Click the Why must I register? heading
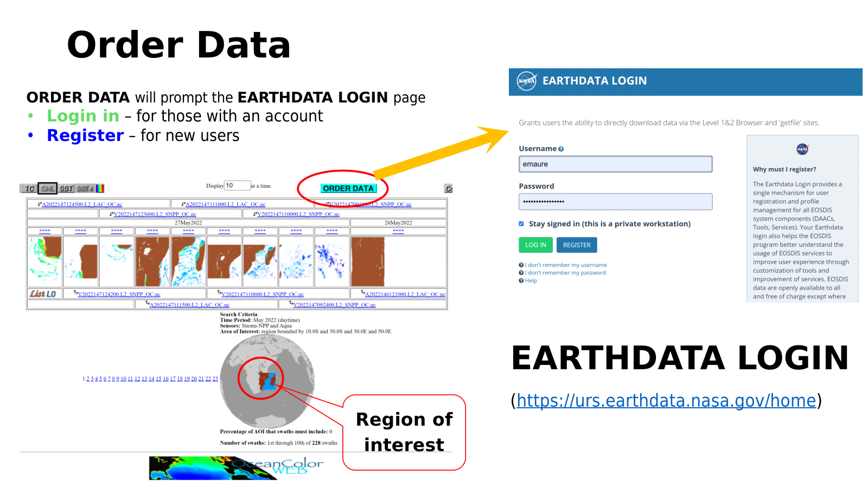Screen dimensions: 868x488 [784, 169]
